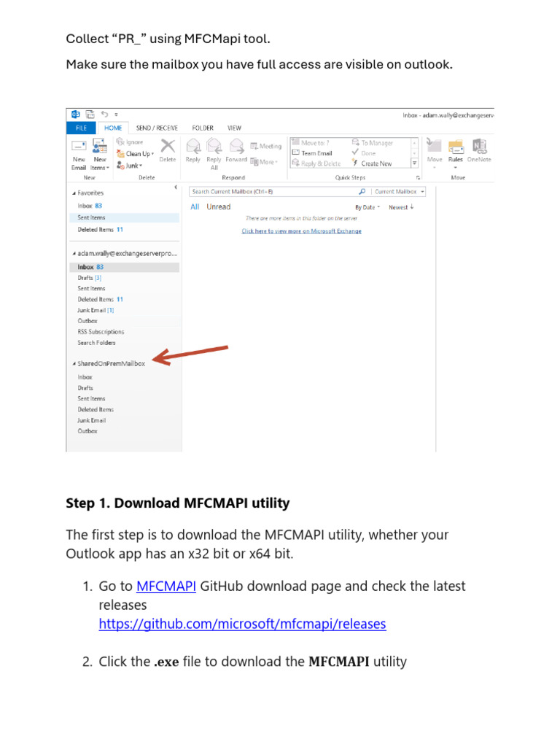Open Clean Up in the ribbon
The height and width of the screenshot is (747, 560).
135,153
